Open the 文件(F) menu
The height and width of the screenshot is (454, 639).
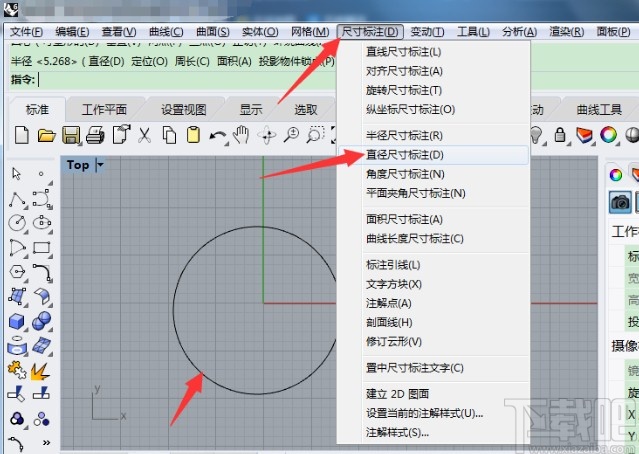tap(26, 32)
